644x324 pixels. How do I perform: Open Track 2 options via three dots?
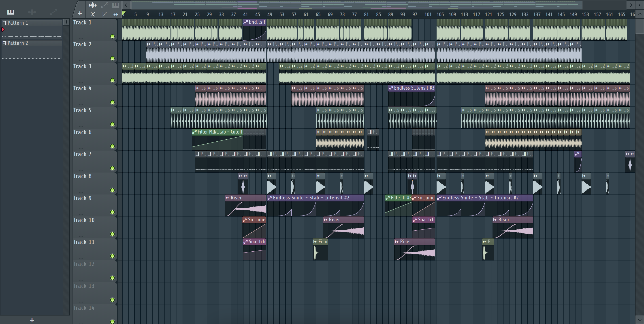coord(81,60)
